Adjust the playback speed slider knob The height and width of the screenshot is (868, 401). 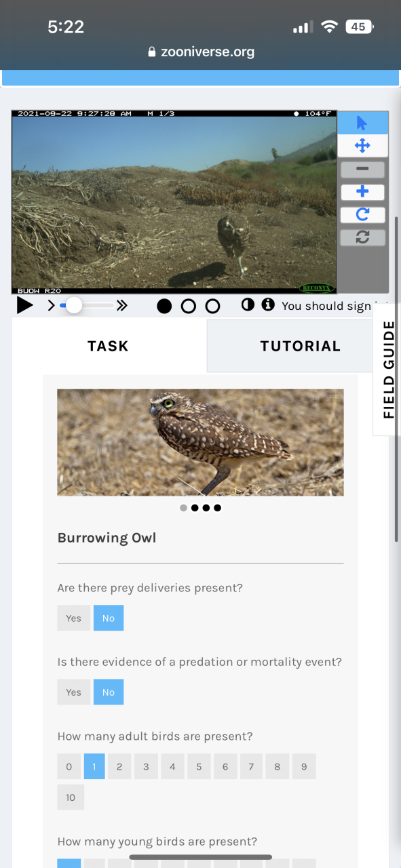tap(73, 306)
